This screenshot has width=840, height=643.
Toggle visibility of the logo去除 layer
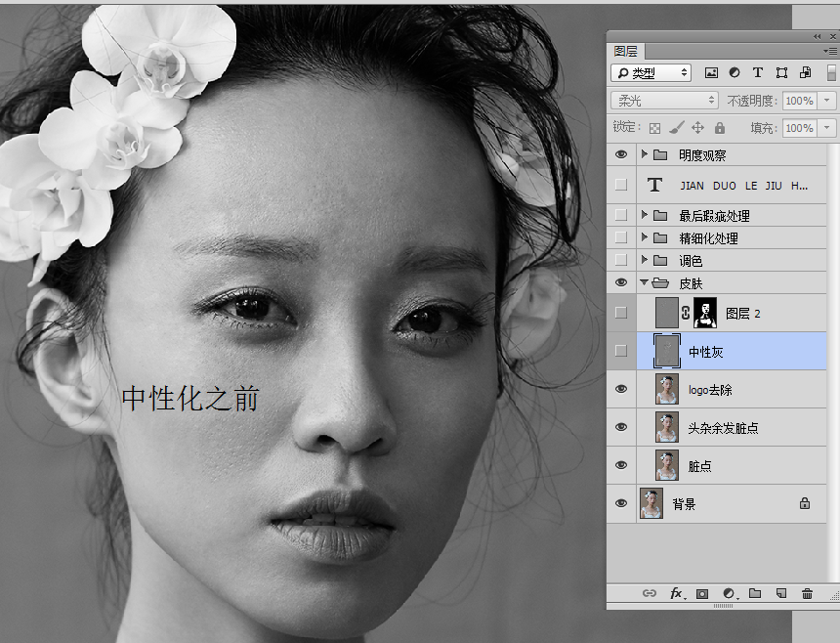click(x=621, y=389)
